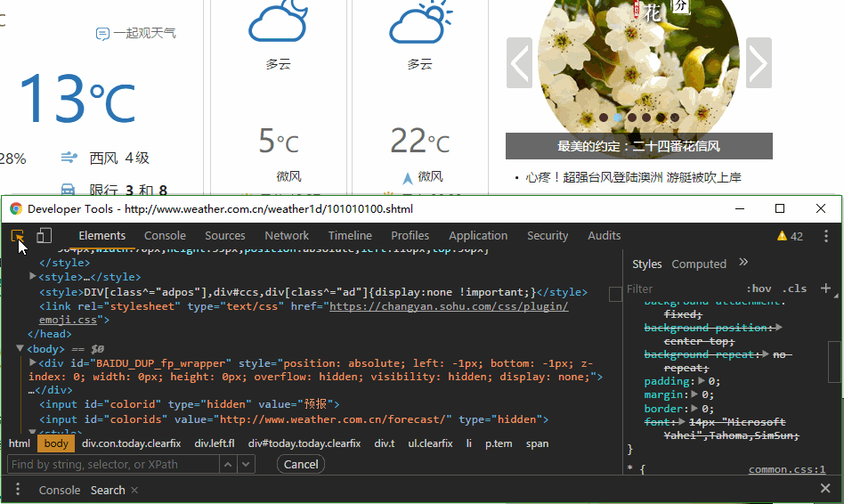Expand the padding shorthand triangle
This screenshot has width=844, height=504.
point(702,381)
